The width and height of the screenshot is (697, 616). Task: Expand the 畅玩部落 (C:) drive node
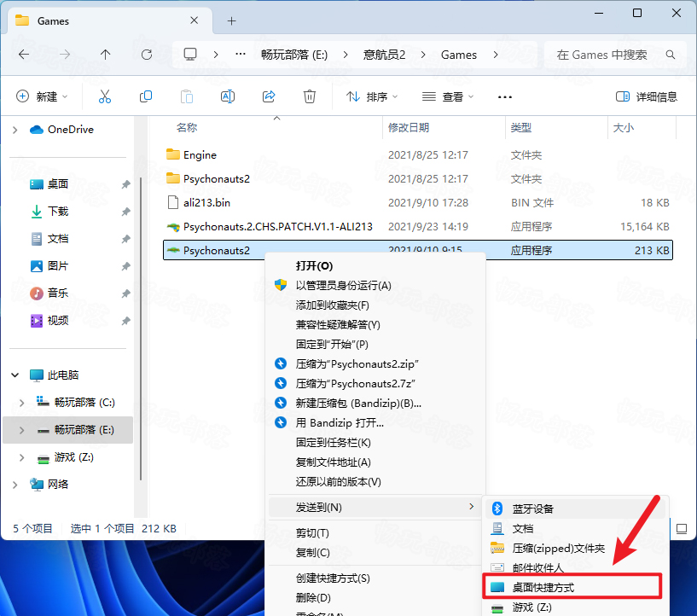coord(22,403)
